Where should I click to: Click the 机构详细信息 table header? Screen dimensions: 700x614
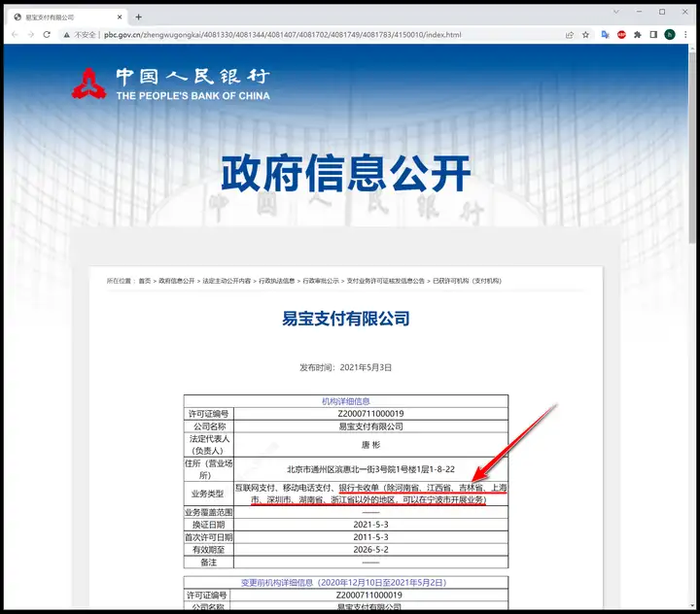(346, 401)
